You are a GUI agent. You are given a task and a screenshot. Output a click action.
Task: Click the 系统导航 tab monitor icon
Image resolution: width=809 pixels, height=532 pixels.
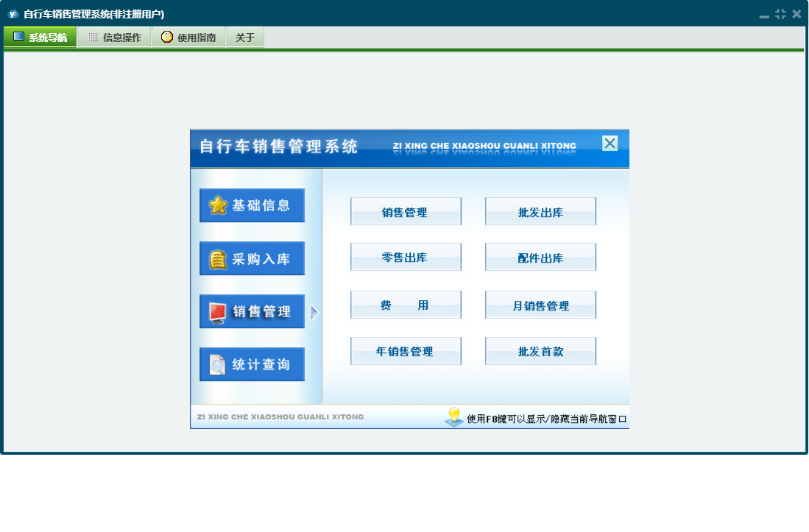[18, 37]
